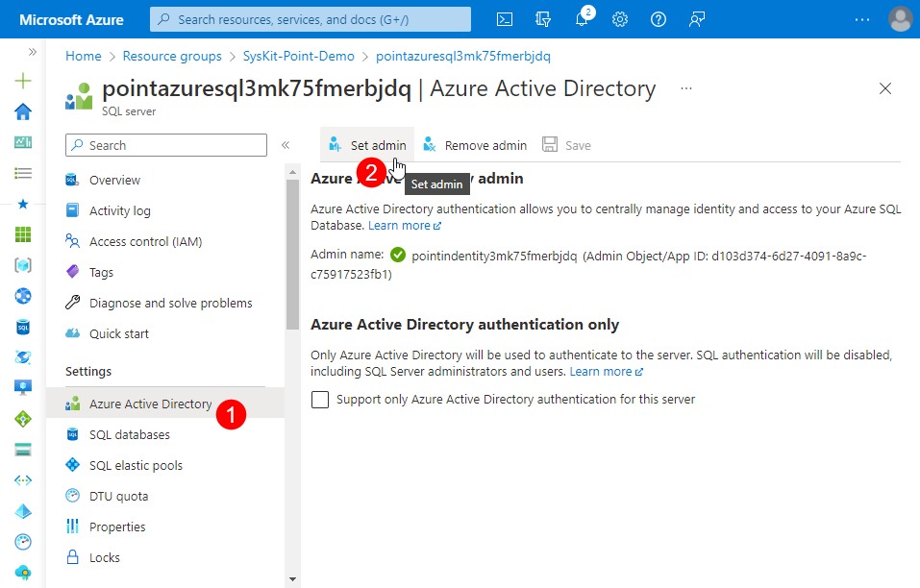920x588 pixels.
Task: Click inside the Search menu input field
Action: click(x=165, y=144)
